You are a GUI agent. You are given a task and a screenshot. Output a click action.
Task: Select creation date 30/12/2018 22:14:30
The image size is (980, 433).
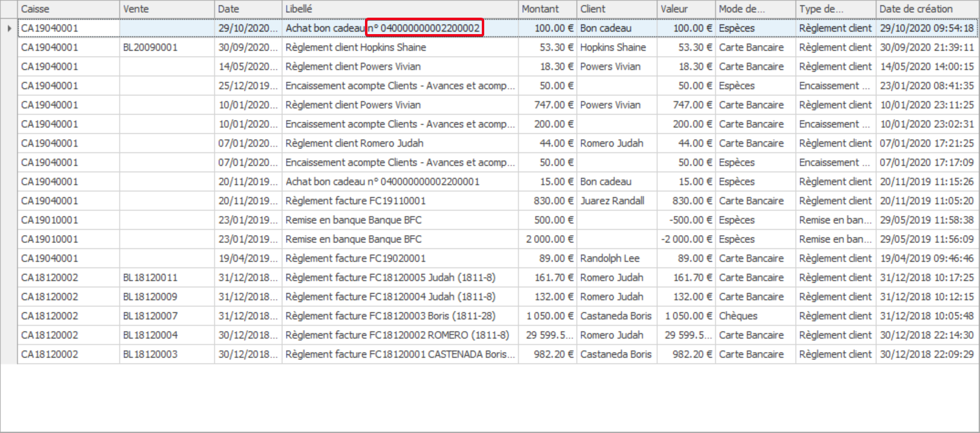coord(927,336)
